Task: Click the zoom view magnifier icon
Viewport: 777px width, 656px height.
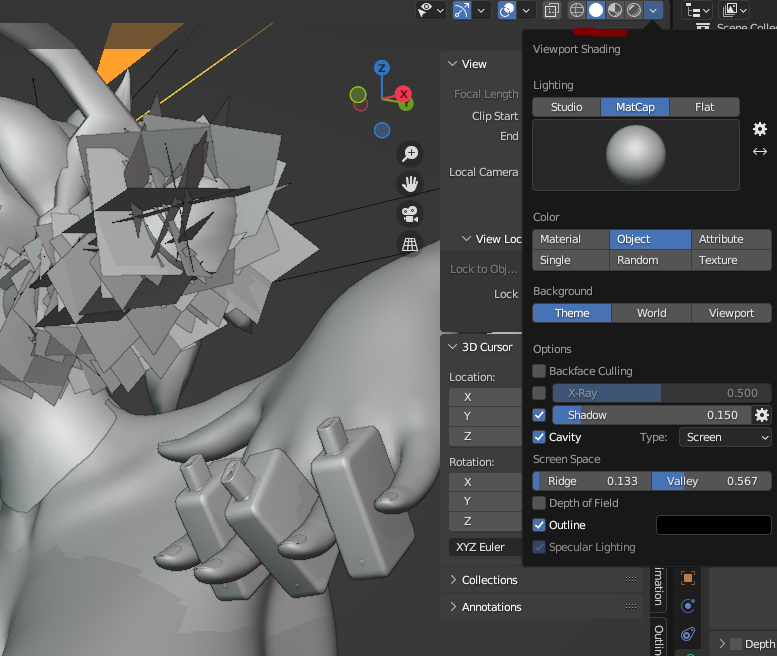Action: click(x=410, y=154)
